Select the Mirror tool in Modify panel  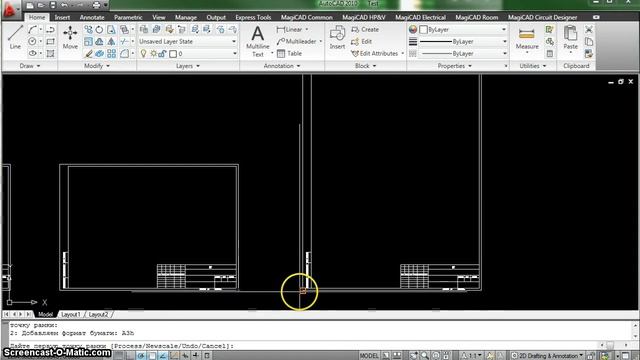[111, 42]
